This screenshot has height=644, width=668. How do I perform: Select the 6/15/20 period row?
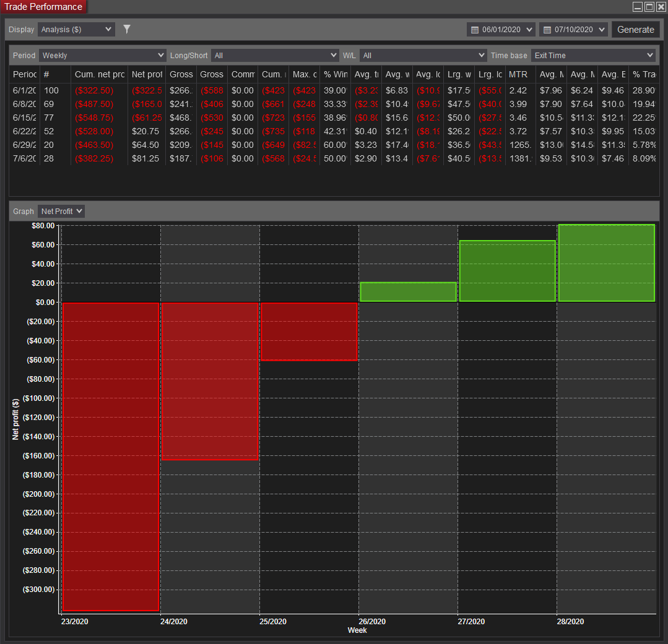click(x=334, y=118)
